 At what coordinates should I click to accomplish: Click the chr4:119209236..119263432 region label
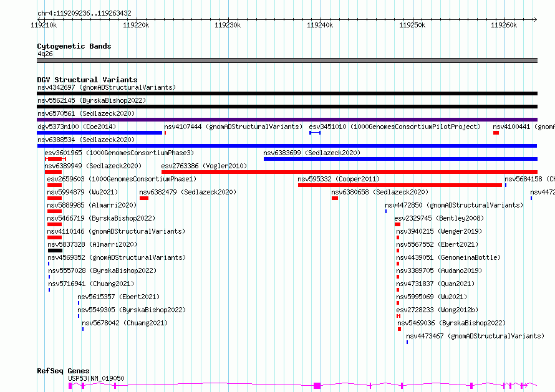coord(85,13)
